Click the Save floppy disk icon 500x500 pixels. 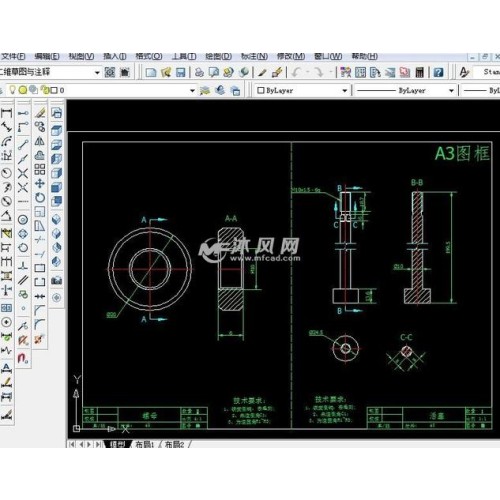click(x=180, y=72)
